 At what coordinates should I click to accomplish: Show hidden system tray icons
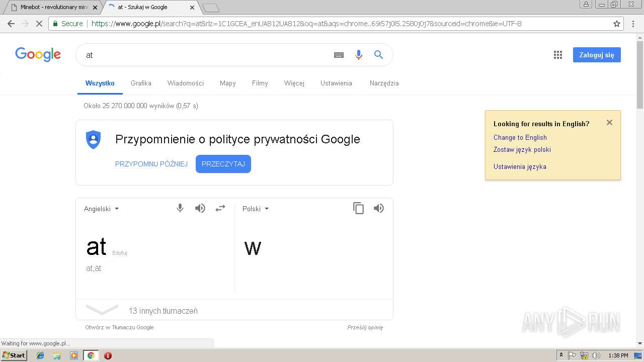561,355
